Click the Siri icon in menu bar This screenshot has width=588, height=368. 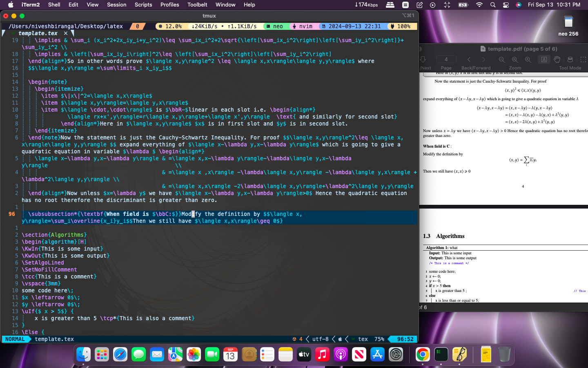coord(518,4)
